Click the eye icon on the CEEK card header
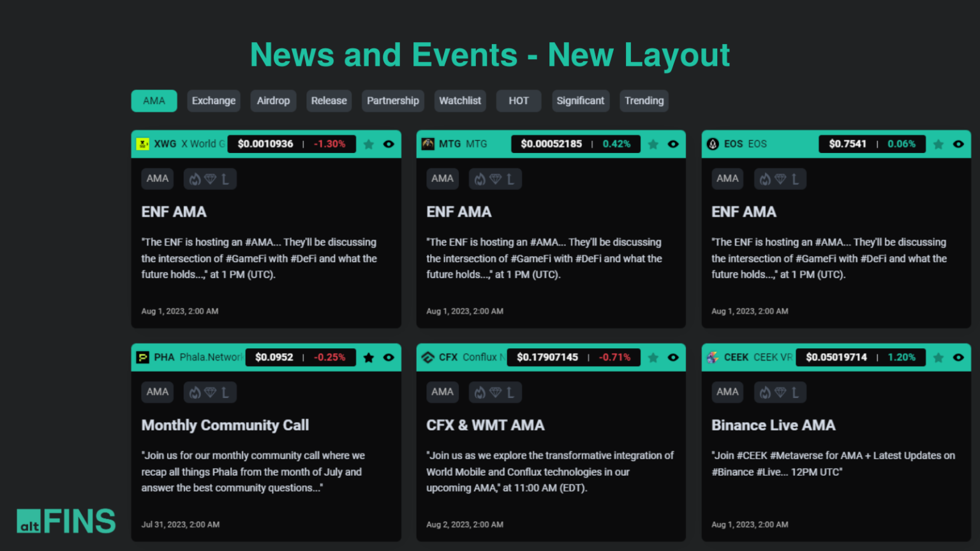This screenshot has width=980, height=551. pyautogui.click(x=958, y=357)
